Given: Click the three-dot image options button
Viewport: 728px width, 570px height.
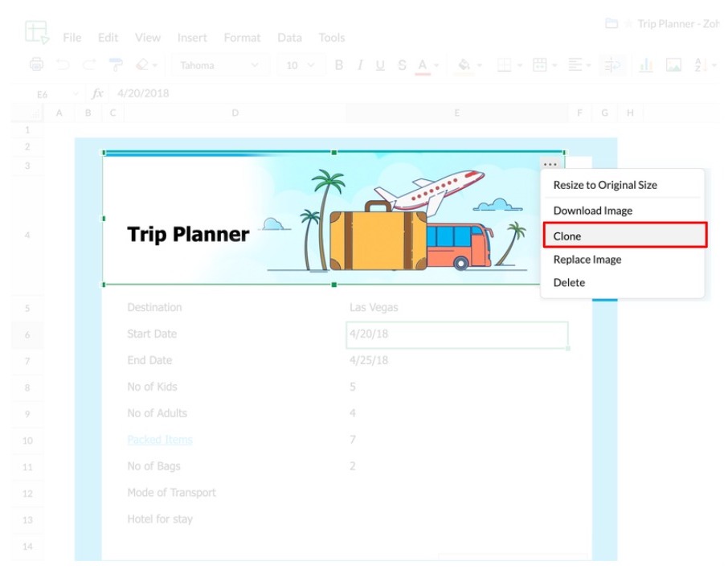Looking at the screenshot, I should (x=550, y=164).
